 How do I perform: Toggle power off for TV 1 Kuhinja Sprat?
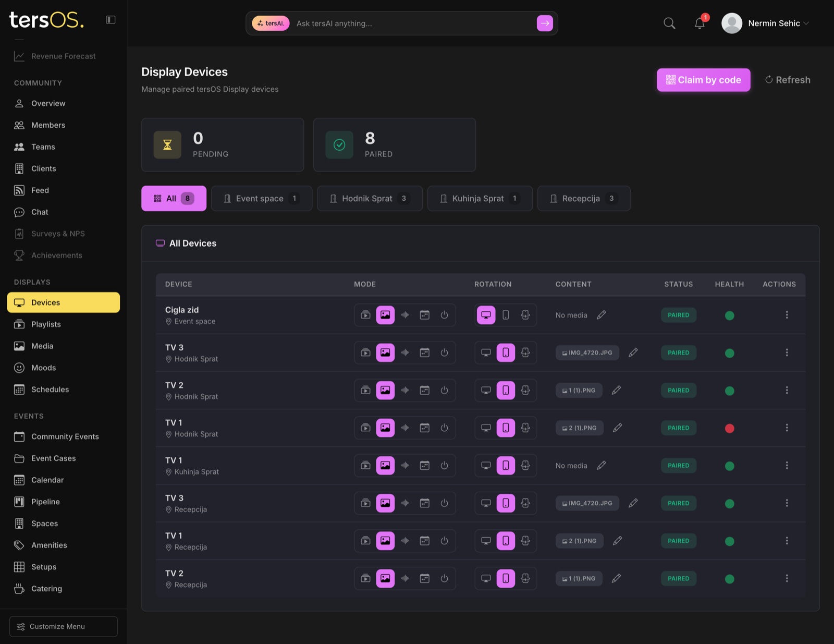point(444,466)
